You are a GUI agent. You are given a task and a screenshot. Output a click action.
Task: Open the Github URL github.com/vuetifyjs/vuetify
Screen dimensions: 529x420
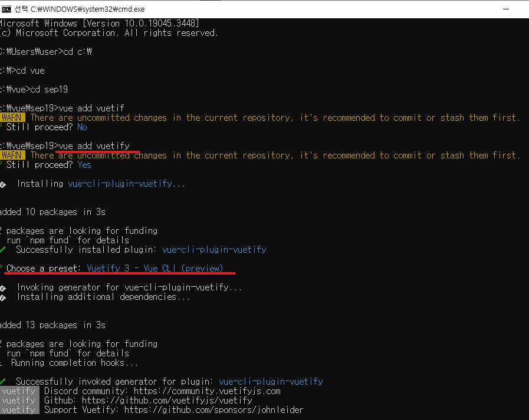tap(167, 401)
